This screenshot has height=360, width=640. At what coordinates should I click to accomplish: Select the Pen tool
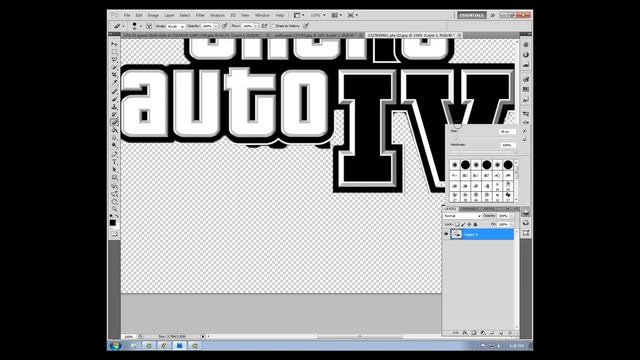114,155
